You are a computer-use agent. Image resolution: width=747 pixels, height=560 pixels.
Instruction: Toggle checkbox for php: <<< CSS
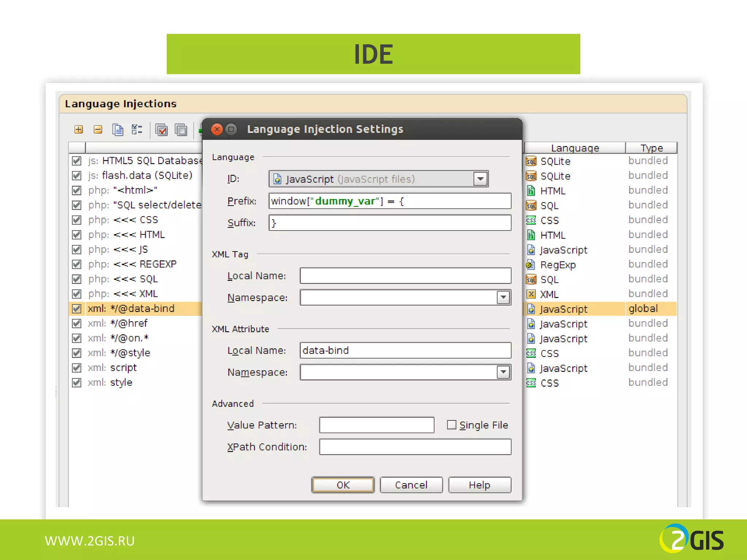click(x=77, y=220)
